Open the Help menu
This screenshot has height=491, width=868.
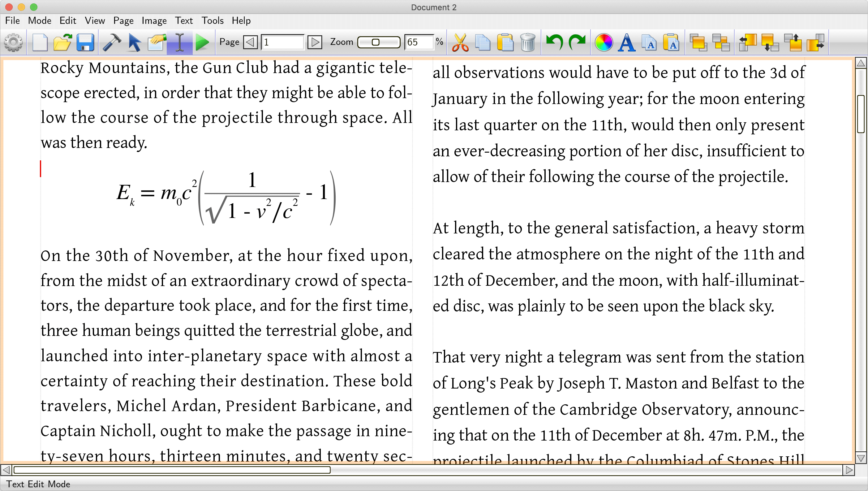(x=241, y=20)
